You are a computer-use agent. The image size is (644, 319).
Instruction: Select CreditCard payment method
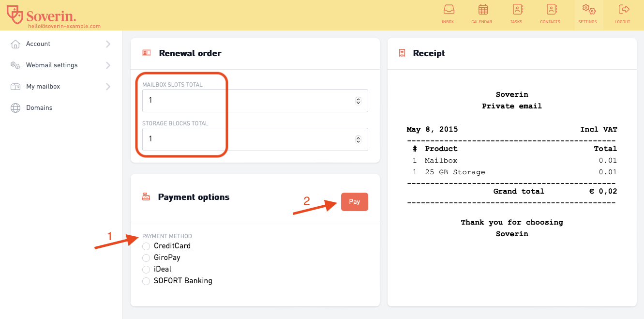tap(146, 246)
